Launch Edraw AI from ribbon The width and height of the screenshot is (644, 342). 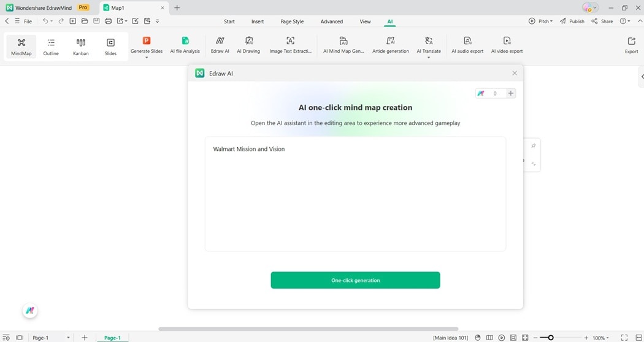pyautogui.click(x=220, y=45)
